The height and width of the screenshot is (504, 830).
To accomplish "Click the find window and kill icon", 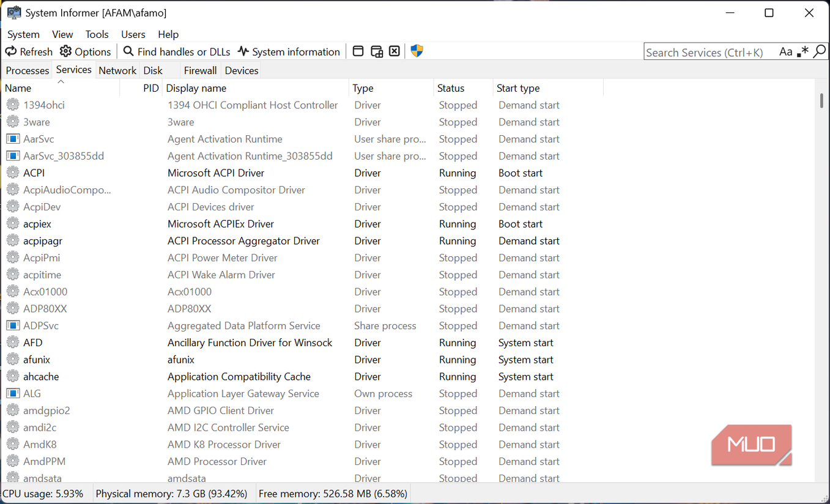I will pyautogui.click(x=395, y=51).
